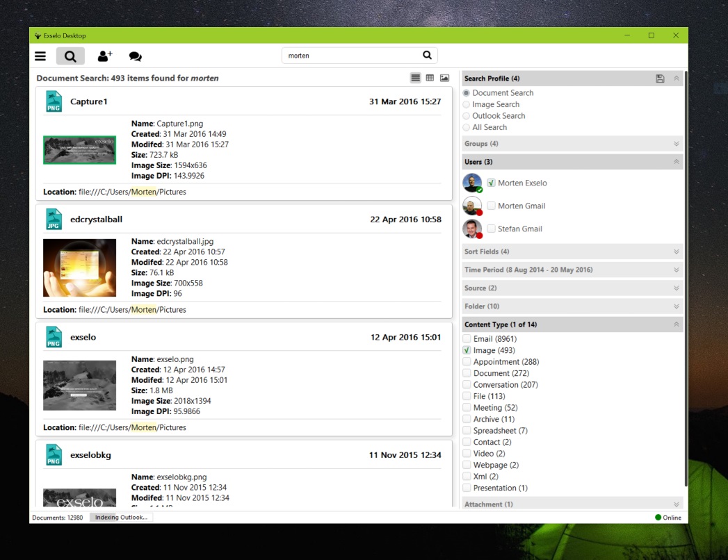Uncheck the Morten Exselo user checkbox
728x560 pixels.
tap(491, 183)
